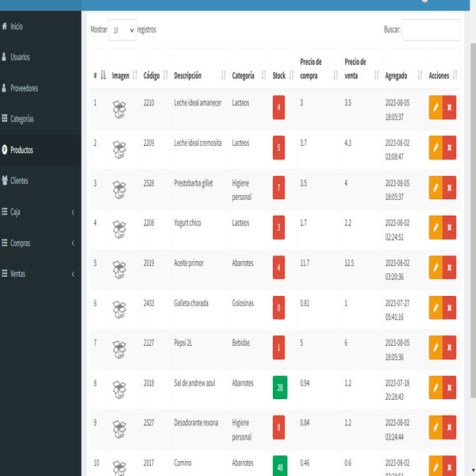The width and height of the screenshot is (476, 476).
Task: Delete the Galleta charada product
Action: click(x=449, y=308)
